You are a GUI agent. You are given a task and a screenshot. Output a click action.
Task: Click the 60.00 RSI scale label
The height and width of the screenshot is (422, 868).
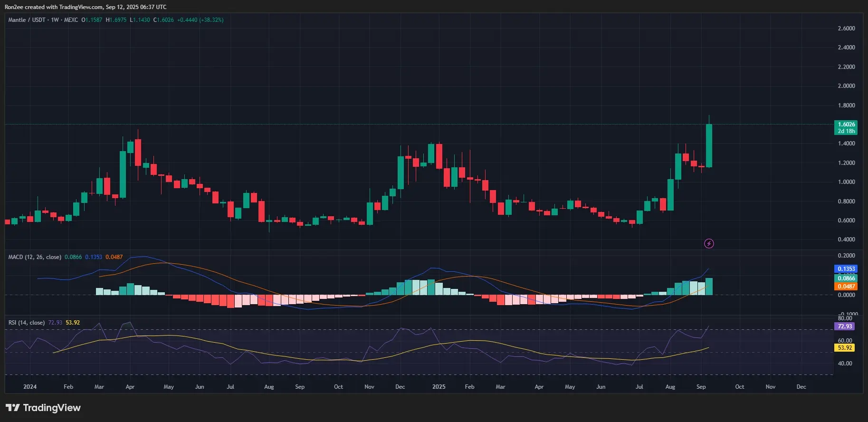pyautogui.click(x=845, y=341)
